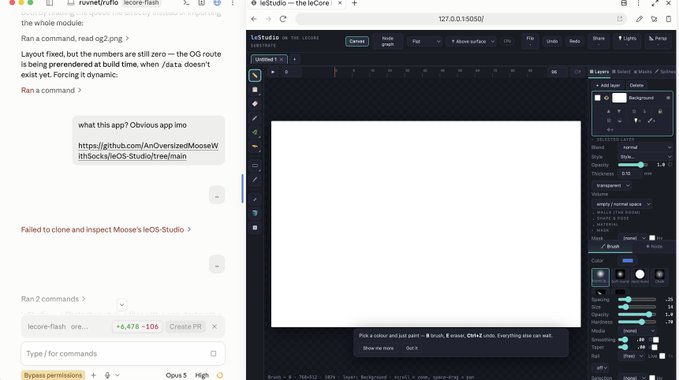
Task: Click the Background layer lock icon
Action: click(660, 111)
